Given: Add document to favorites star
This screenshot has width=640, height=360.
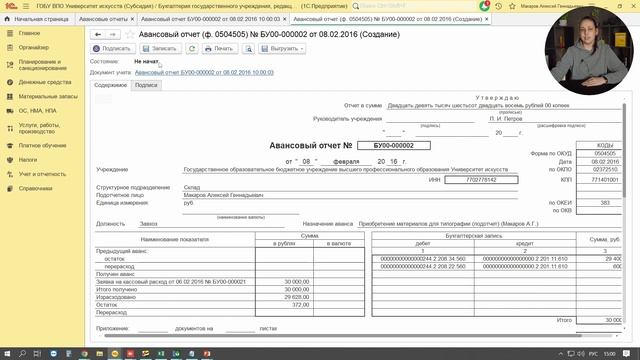Looking at the screenshot, I should (x=129, y=35).
